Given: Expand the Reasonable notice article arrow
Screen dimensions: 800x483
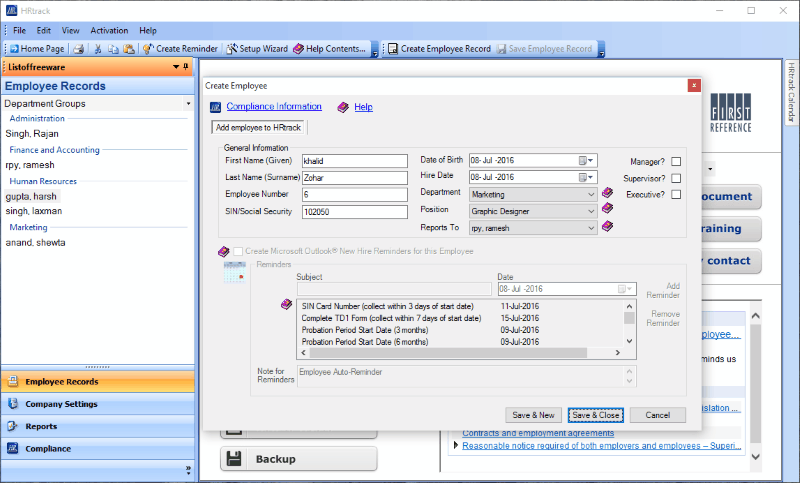Looking at the screenshot, I should [x=456, y=445].
